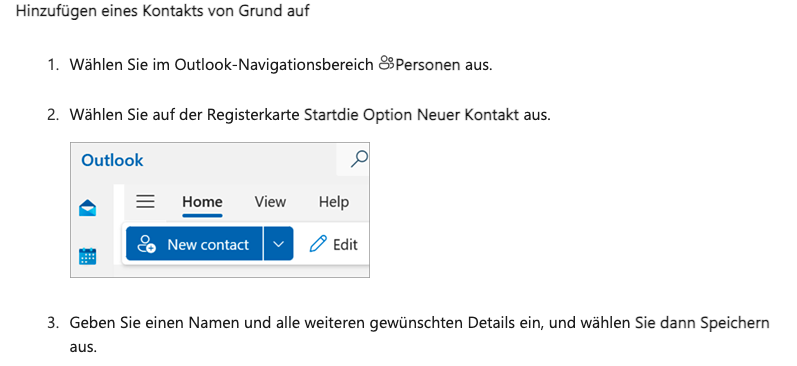Select the Help tab
This screenshot has width=797, height=366.
pos(333,202)
